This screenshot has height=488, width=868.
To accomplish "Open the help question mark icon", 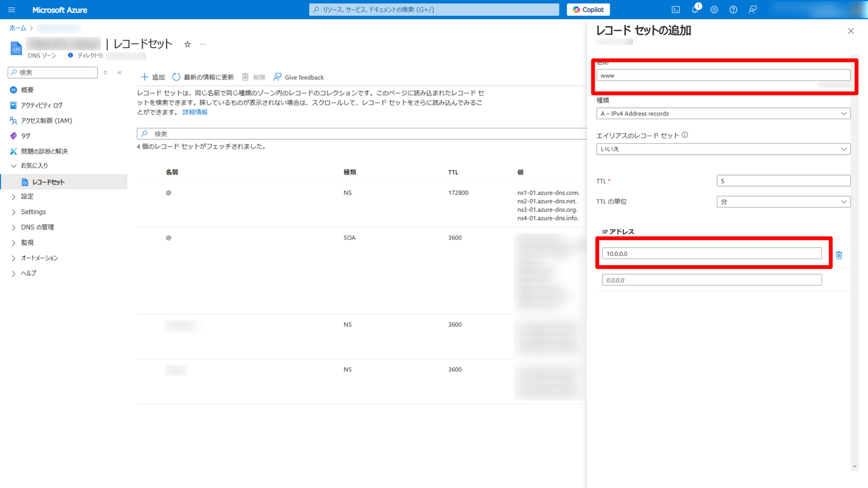I will click(733, 9).
